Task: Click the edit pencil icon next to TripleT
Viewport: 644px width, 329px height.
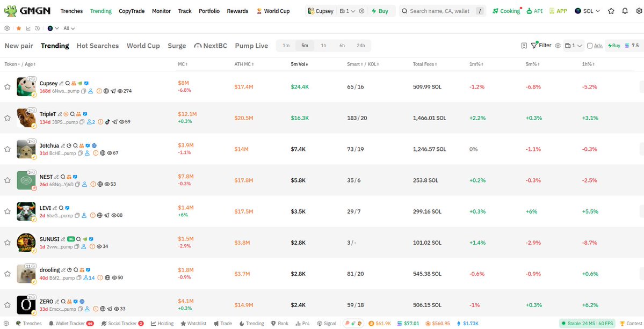Action: [x=60, y=114]
